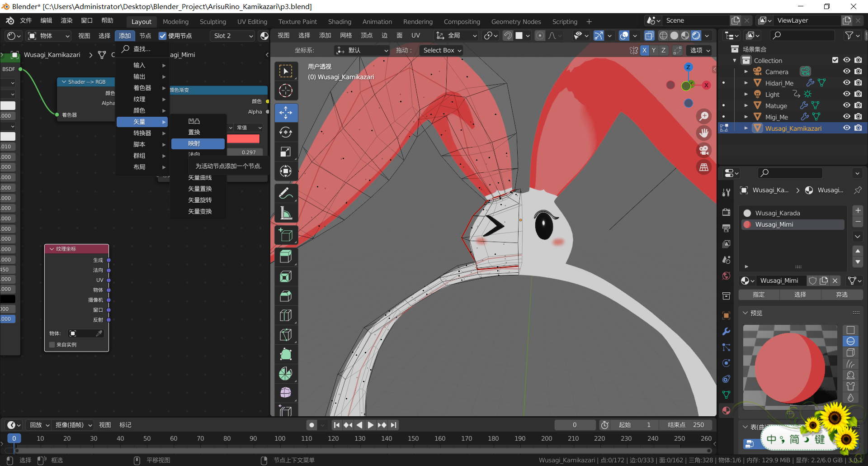Screen dimensions: 868x466
Task: Open the Modifier properties wrench tab
Action: tap(726, 332)
